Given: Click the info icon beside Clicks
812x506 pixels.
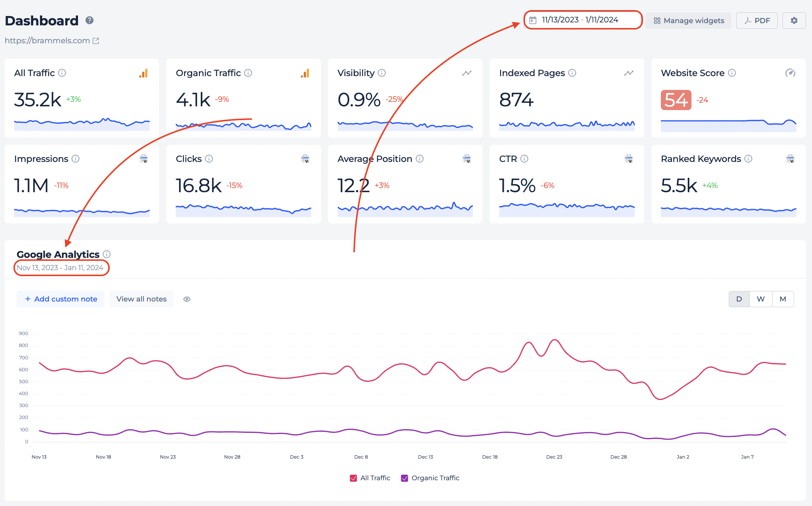Looking at the screenshot, I should click(x=209, y=159).
